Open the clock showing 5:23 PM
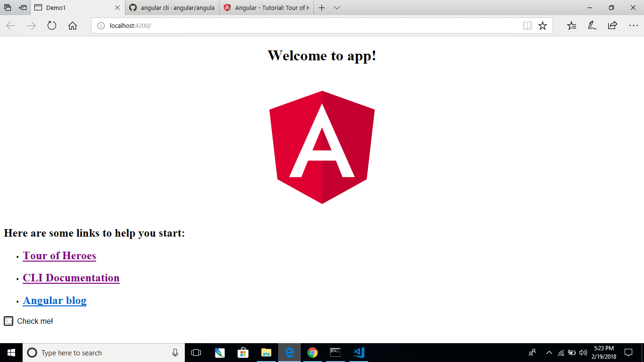Viewport: 644px width, 362px height. point(604,353)
